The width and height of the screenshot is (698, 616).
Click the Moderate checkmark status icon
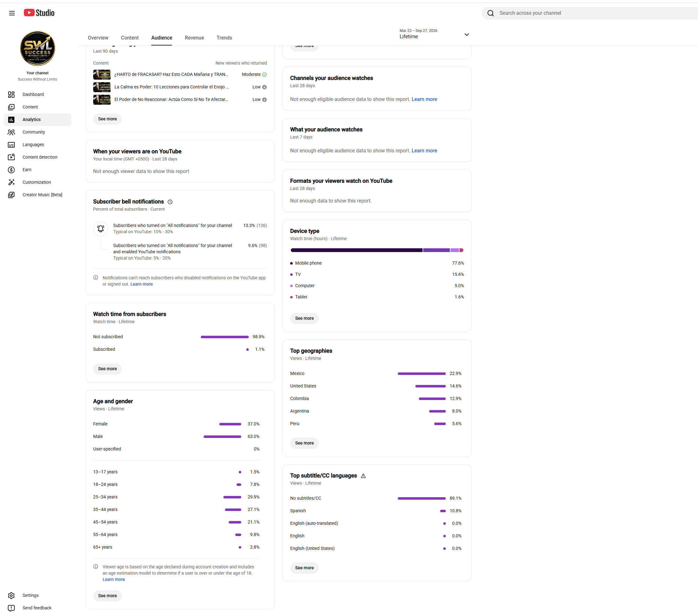pos(264,75)
